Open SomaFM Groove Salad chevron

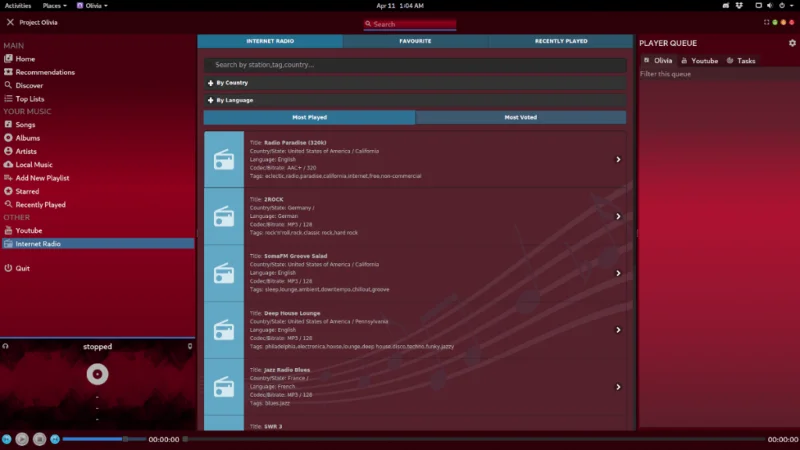pyautogui.click(x=618, y=273)
